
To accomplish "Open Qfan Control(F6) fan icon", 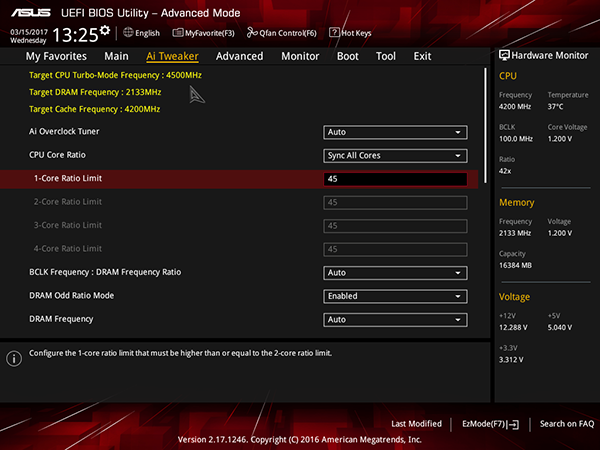I will click(x=252, y=33).
